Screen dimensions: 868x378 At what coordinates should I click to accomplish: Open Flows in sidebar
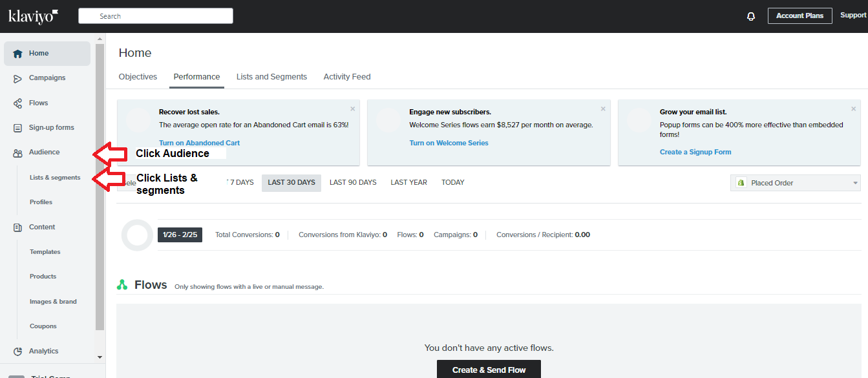tap(39, 103)
